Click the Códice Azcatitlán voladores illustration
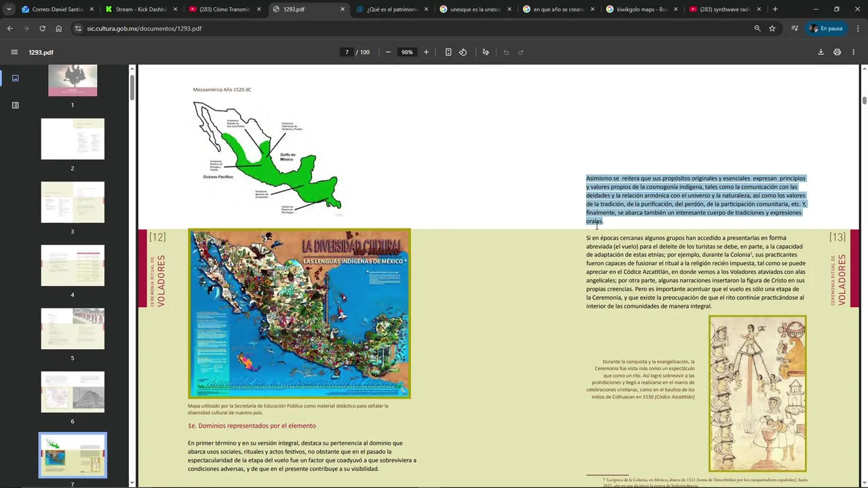The width and height of the screenshot is (868, 488). (x=757, y=393)
